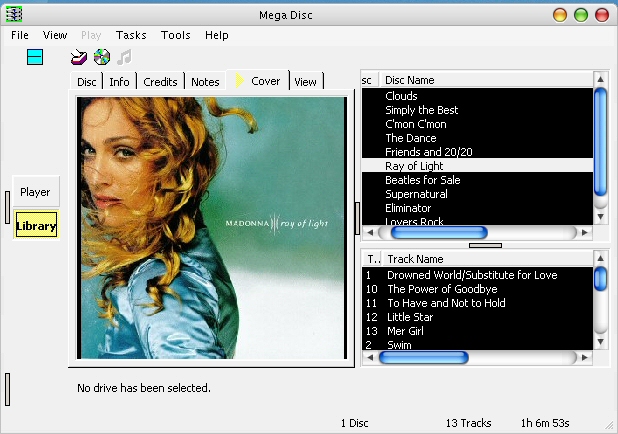618x434 pixels.
Task: Click track list scroll up arrow
Action: [x=600, y=258]
